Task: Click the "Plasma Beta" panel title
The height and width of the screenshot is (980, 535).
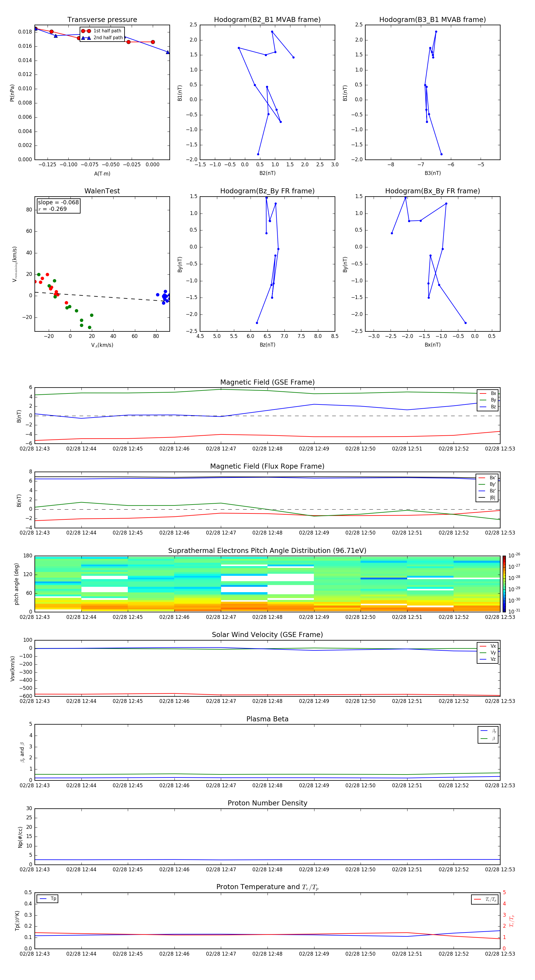Action: [x=267, y=719]
